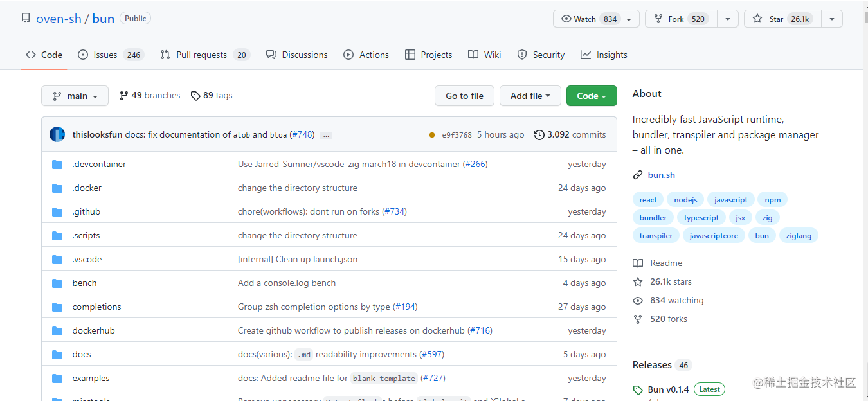Click the .github folder icon
The height and width of the screenshot is (401, 868).
pyautogui.click(x=57, y=212)
